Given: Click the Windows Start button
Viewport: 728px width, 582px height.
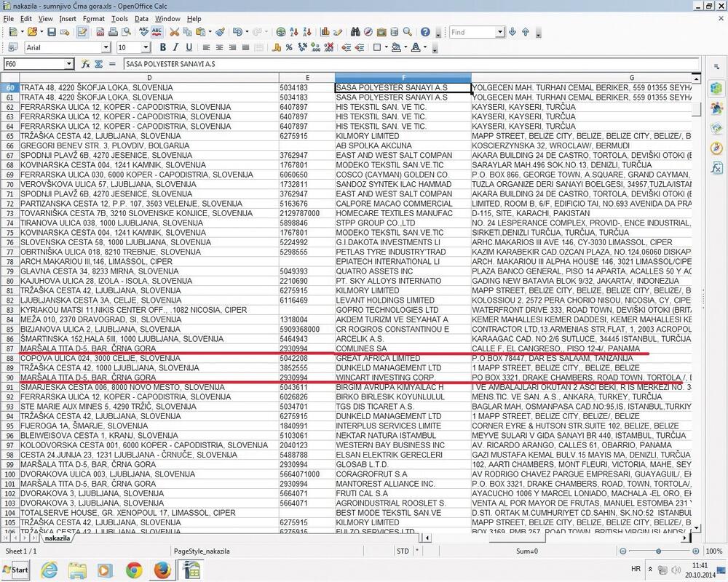Looking at the screenshot, I should [15, 570].
